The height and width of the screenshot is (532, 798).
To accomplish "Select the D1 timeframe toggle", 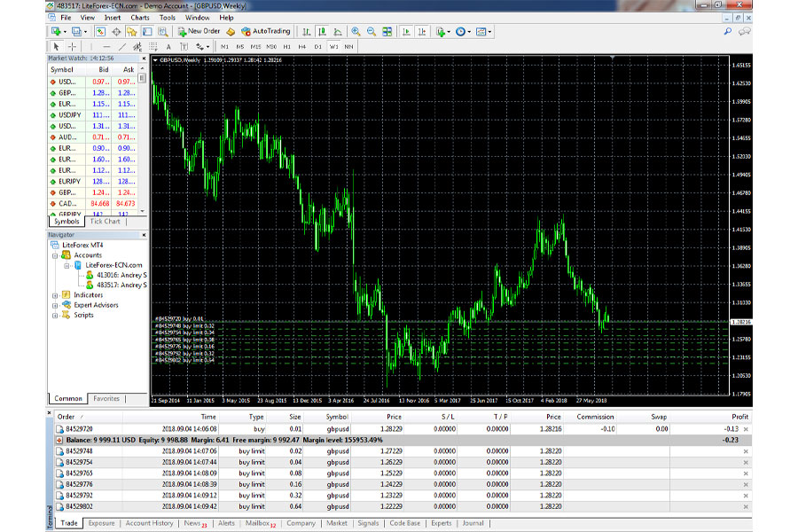I will coord(318,47).
